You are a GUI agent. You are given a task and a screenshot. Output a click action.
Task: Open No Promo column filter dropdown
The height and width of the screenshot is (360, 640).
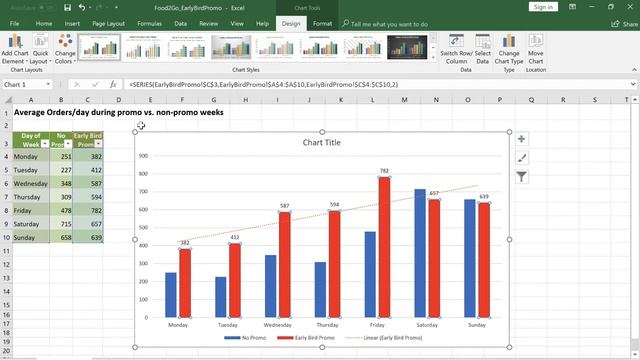[x=68, y=144]
